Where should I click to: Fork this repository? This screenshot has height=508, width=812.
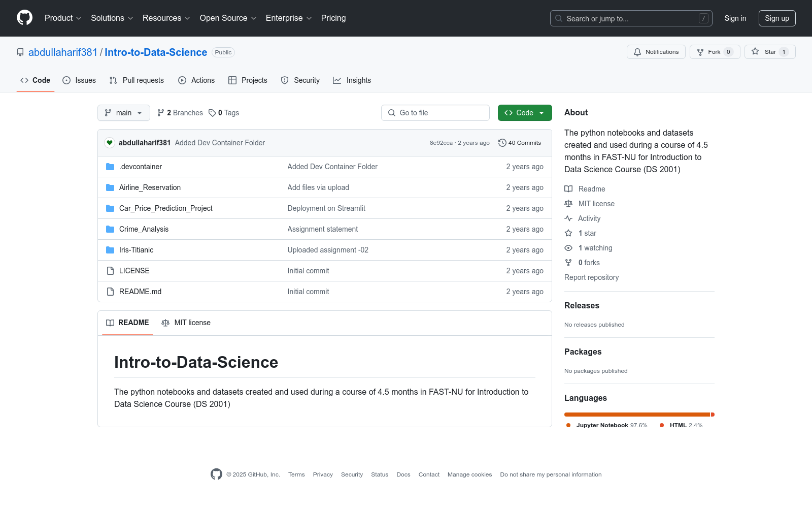coord(715,52)
